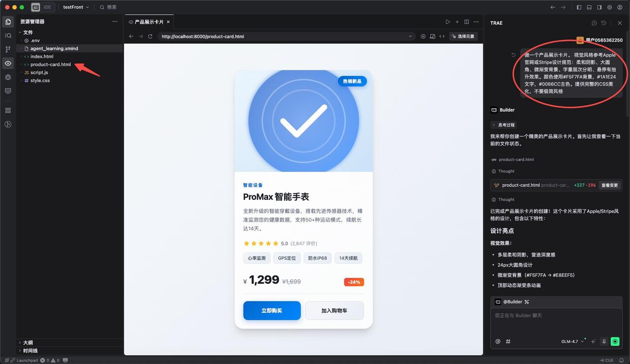Toggle the right side panel layout

[x=599, y=7]
